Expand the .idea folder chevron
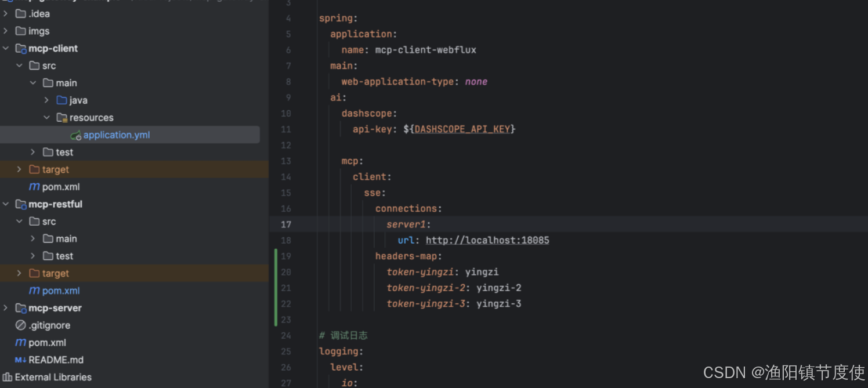The width and height of the screenshot is (868, 388). click(5, 13)
